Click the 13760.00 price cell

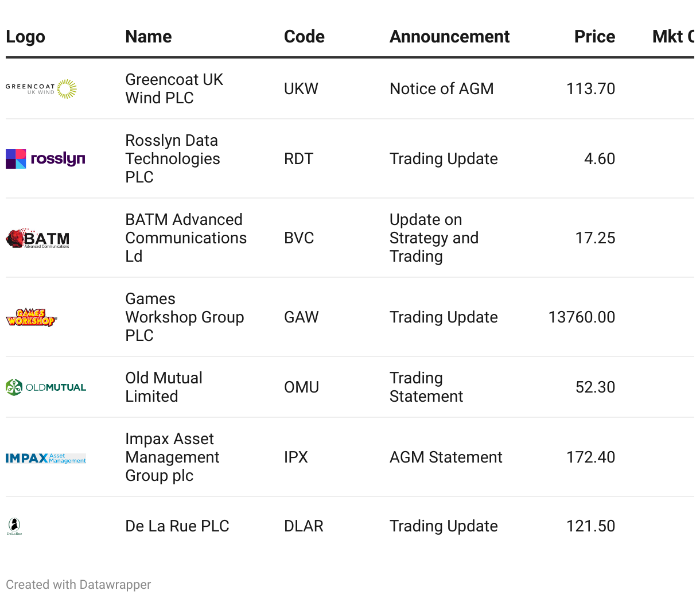point(581,317)
